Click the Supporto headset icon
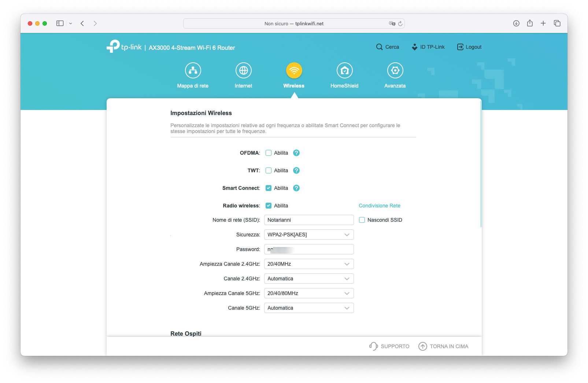Image resolution: width=588 pixels, height=383 pixels. tap(373, 346)
